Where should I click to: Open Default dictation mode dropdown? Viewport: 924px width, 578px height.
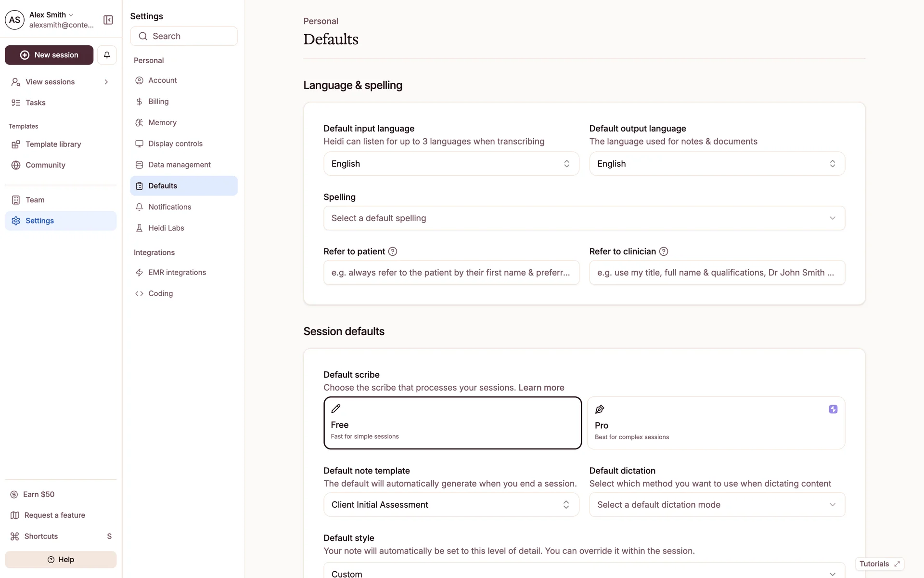point(717,505)
